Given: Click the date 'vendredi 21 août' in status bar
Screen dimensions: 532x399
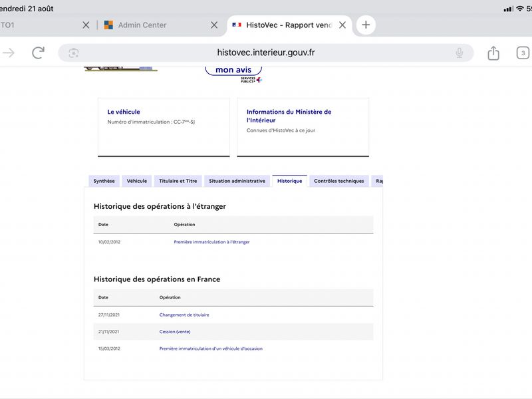Looking at the screenshot, I should tap(27, 9).
